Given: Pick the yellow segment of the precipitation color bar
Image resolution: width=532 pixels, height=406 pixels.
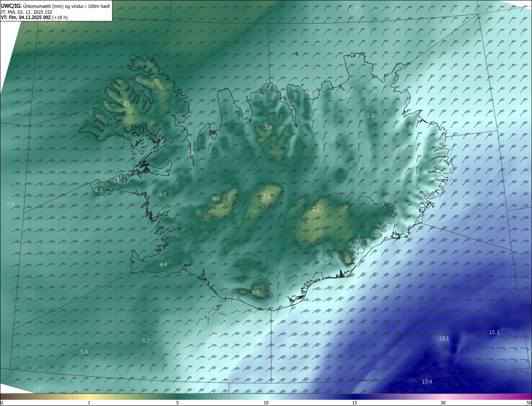Looking at the screenshot, I should 89,397.
